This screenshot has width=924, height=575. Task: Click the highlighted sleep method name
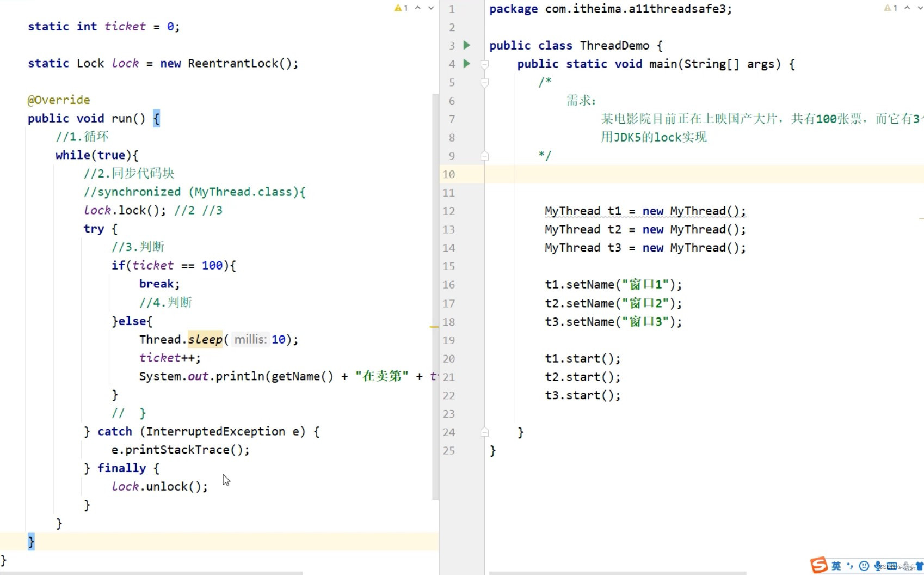[x=205, y=340]
